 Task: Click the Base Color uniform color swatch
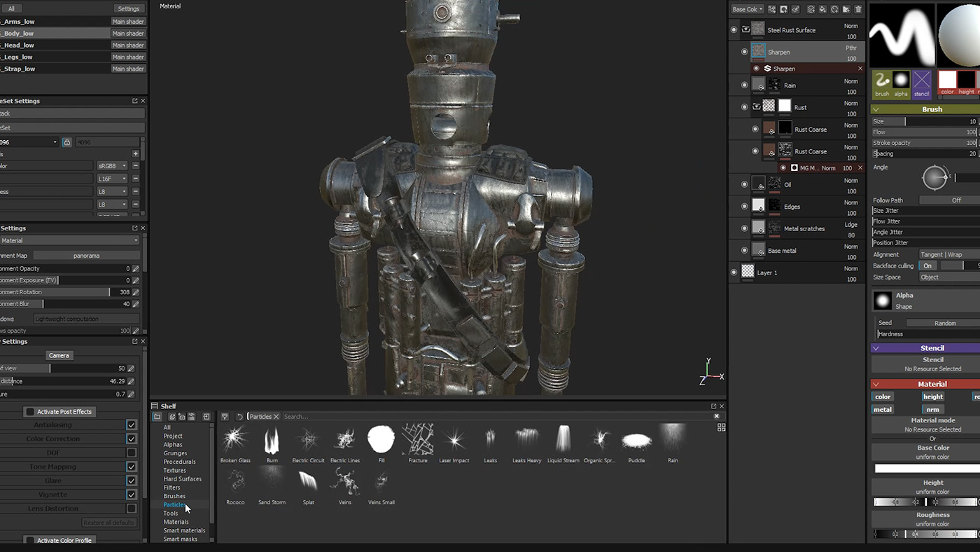(x=927, y=469)
